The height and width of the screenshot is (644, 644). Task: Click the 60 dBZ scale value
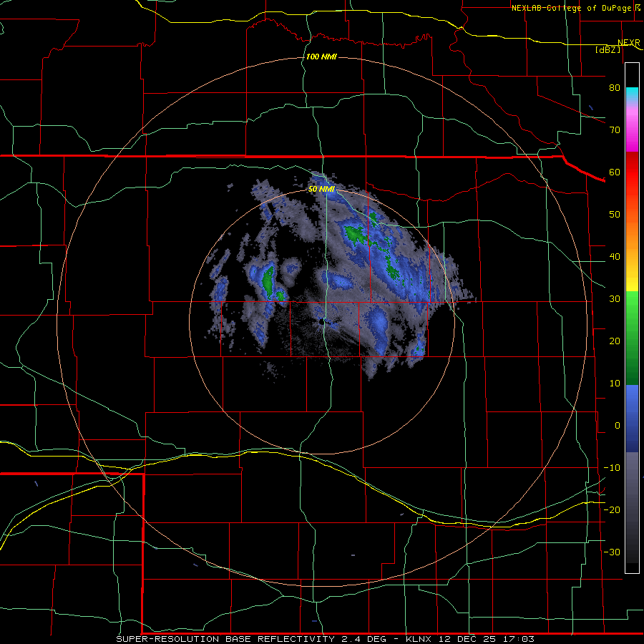point(615,172)
